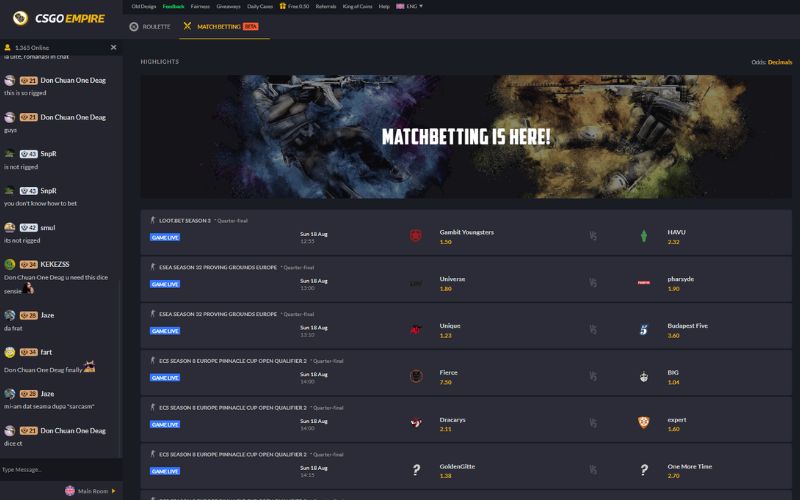Bet on pharsyde at 1.90
The width and height of the screenshot is (800, 500).
pos(673,289)
